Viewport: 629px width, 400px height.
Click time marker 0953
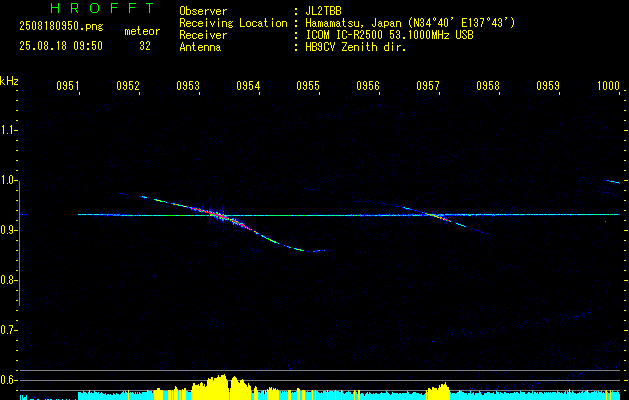[188, 86]
